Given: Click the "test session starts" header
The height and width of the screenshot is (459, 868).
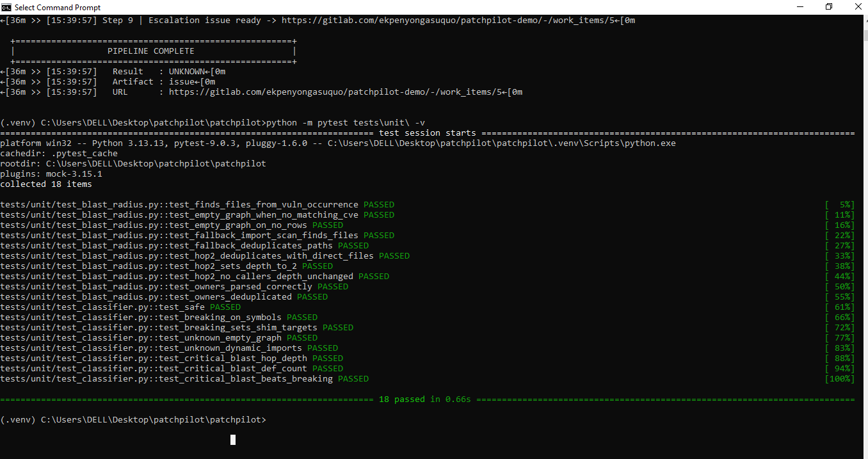Looking at the screenshot, I should 428,133.
